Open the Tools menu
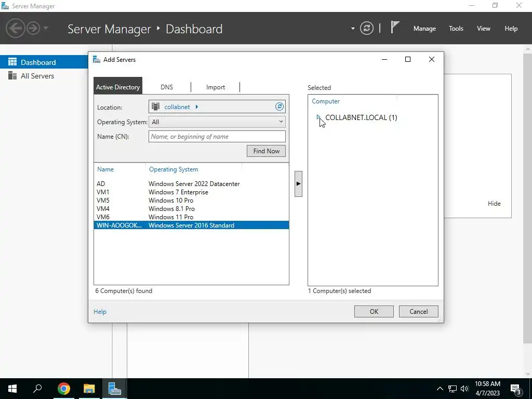 [x=456, y=29]
